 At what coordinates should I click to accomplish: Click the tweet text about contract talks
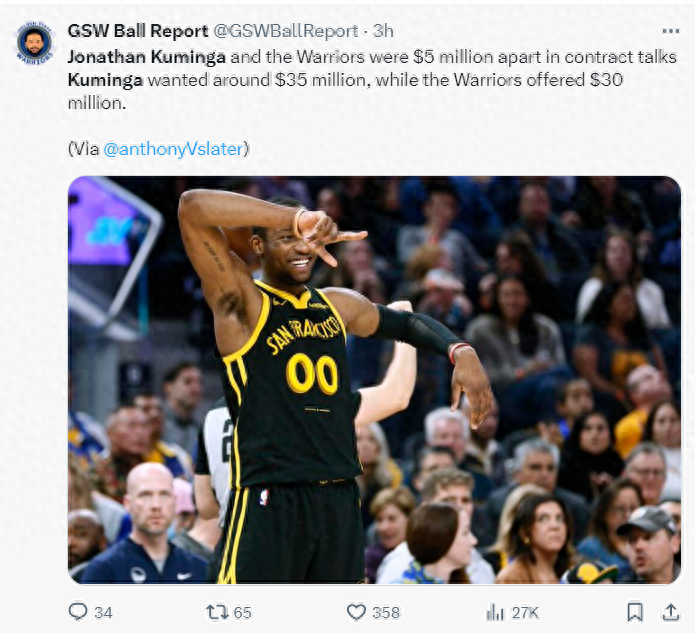(x=372, y=80)
